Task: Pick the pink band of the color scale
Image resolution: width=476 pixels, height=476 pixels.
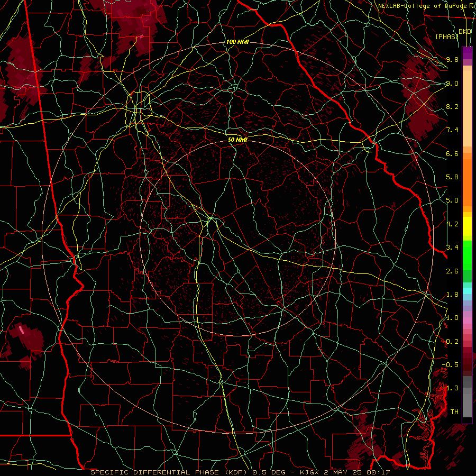Action: [x=467, y=321]
